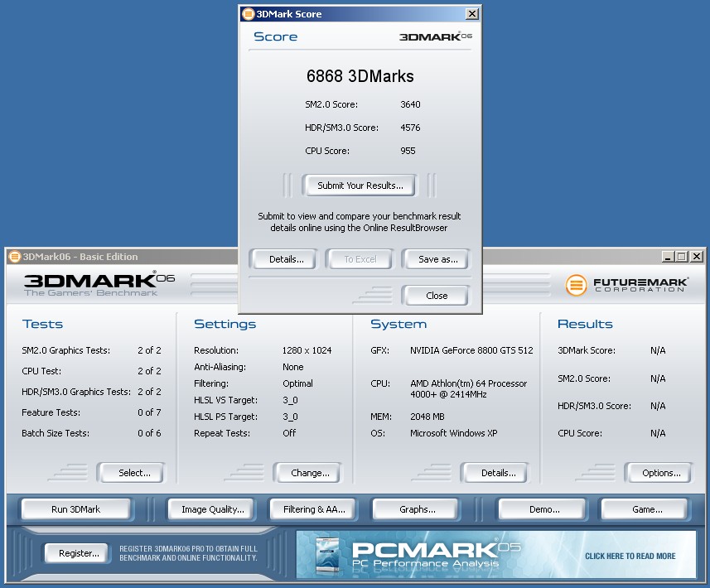Click the 'Results' section heading
This screenshot has width=710, height=588.
585,324
